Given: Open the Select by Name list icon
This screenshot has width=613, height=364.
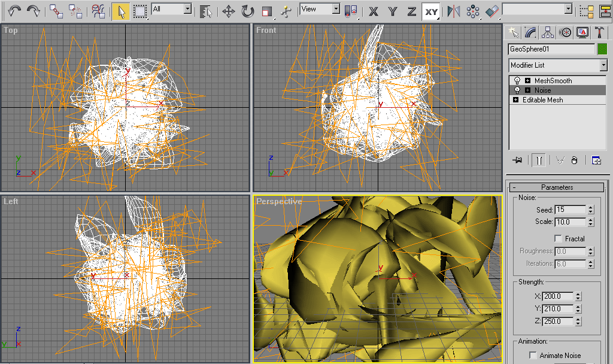Looking at the screenshot, I should [205, 11].
